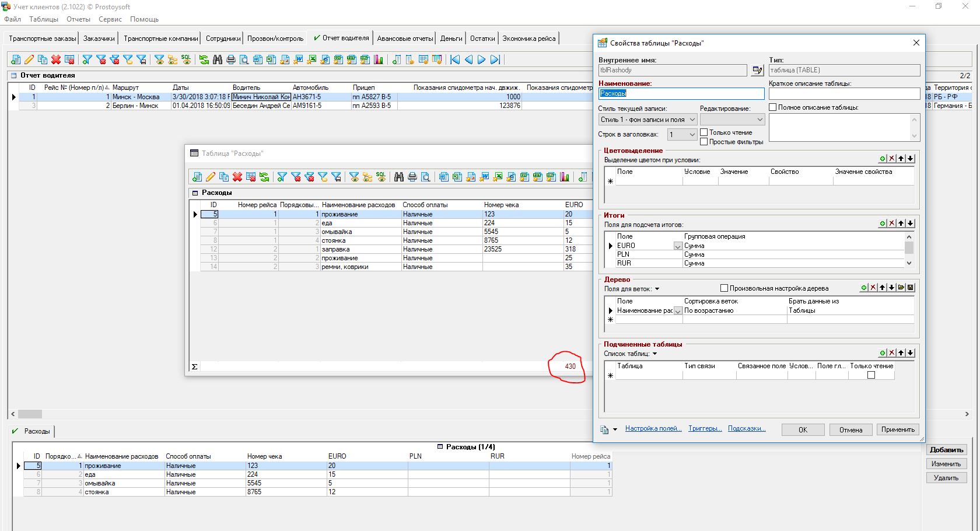Viewport: 980px width, 531px height.
Task: Click save diskette icon in Дерево section
Action: coord(911,288)
